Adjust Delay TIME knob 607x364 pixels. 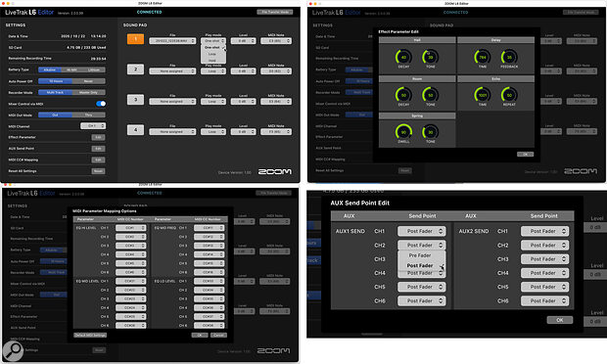point(483,57)
